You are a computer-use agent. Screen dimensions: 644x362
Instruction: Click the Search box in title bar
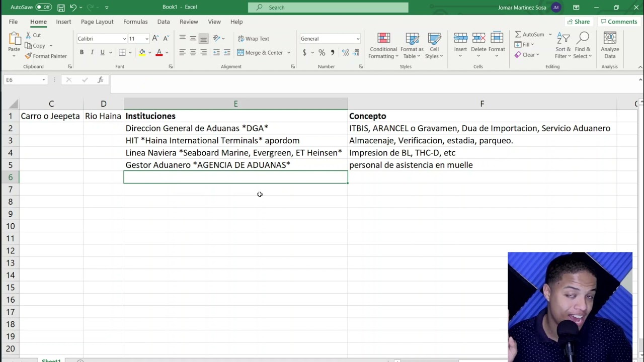[x=328, y=8]
